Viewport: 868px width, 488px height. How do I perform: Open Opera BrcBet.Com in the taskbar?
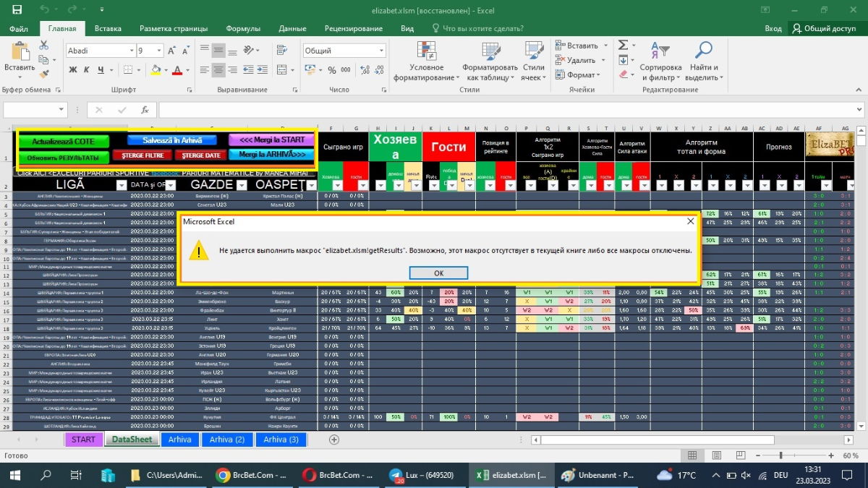[x=338, y=475]
